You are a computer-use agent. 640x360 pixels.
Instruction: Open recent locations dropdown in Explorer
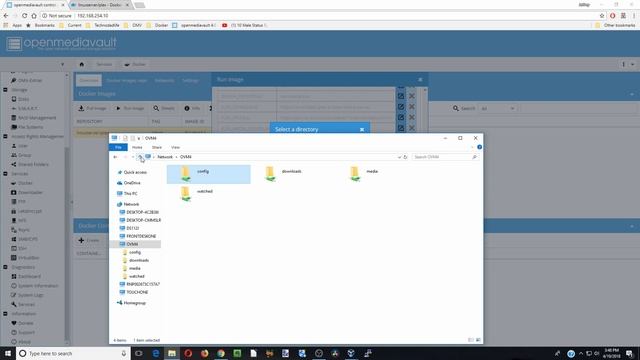pyautogui.click(x=133, y=157)
